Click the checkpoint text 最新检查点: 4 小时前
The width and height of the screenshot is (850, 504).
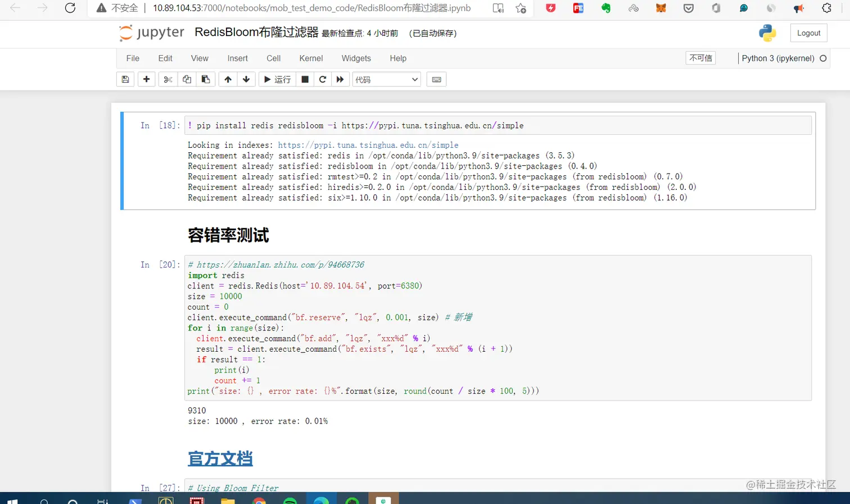coord(360,33)
